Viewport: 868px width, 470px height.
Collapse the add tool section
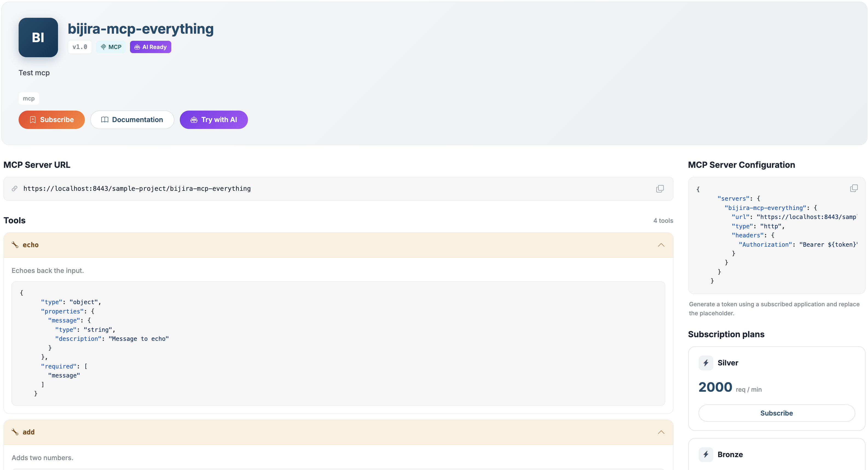point(661,432)
